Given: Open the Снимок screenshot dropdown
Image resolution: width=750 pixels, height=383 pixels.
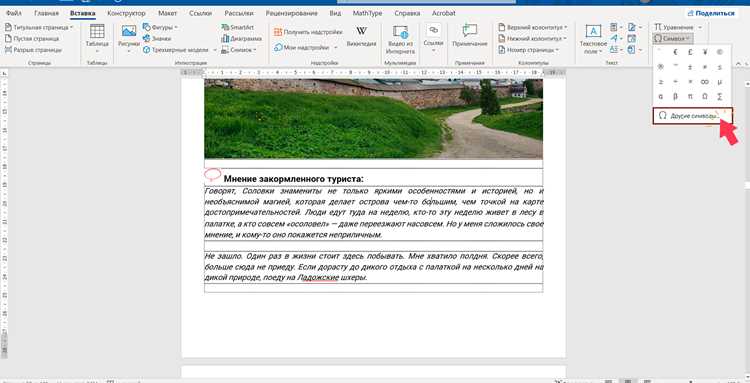Looking at the screenshot, I should pyautogui.click(x=239, y=50).
